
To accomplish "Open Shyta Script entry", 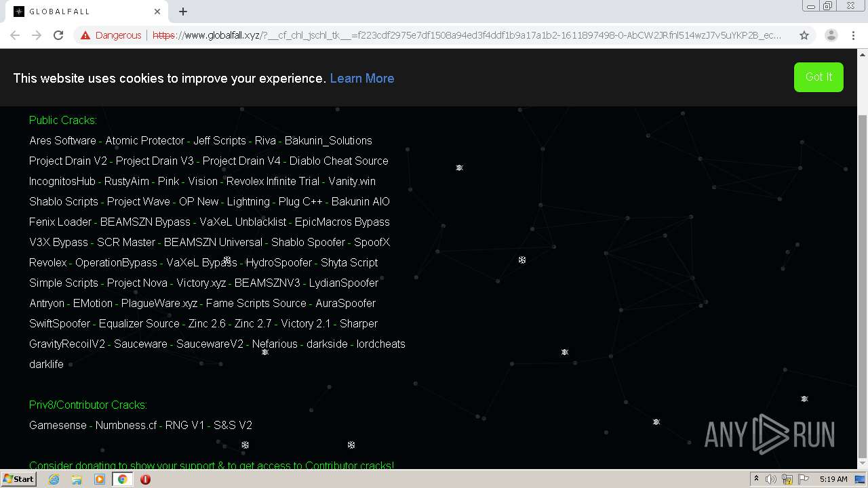I will [349, 262].
